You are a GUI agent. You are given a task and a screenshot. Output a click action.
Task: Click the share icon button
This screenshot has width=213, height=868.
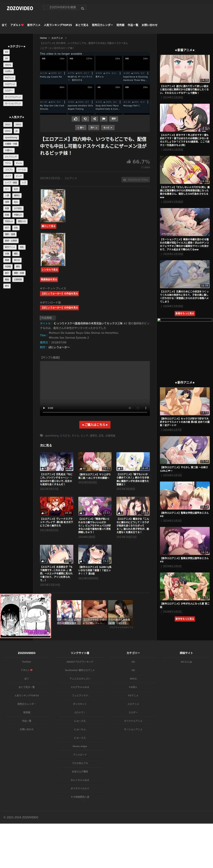[95, 119]
